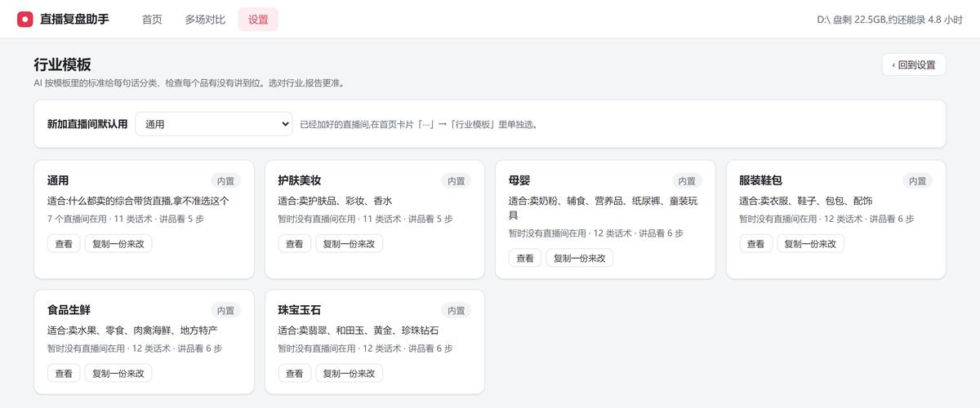Click the 内置 badge on the 服装鞋包 card

(x=918, y=181)
